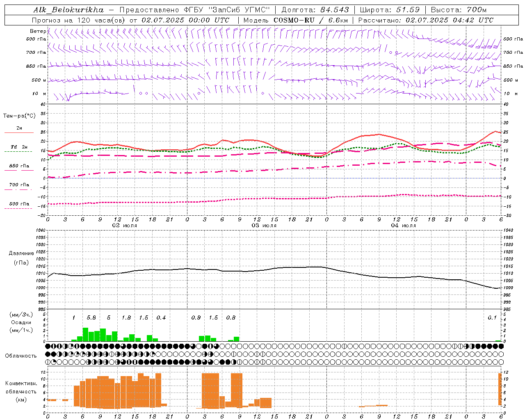
Task: Click the 0.4 three-hour precipitation value
Action: [161, 318]
